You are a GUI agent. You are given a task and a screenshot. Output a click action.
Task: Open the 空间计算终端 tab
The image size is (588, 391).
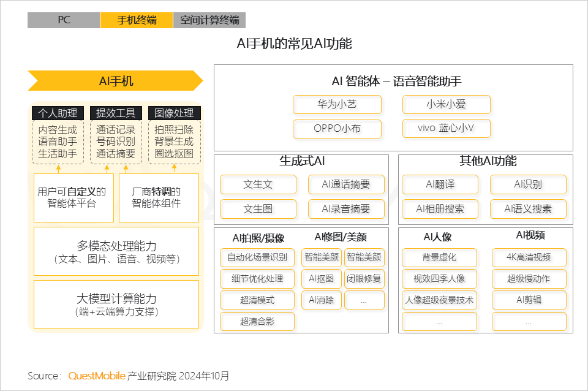point(209,20)
